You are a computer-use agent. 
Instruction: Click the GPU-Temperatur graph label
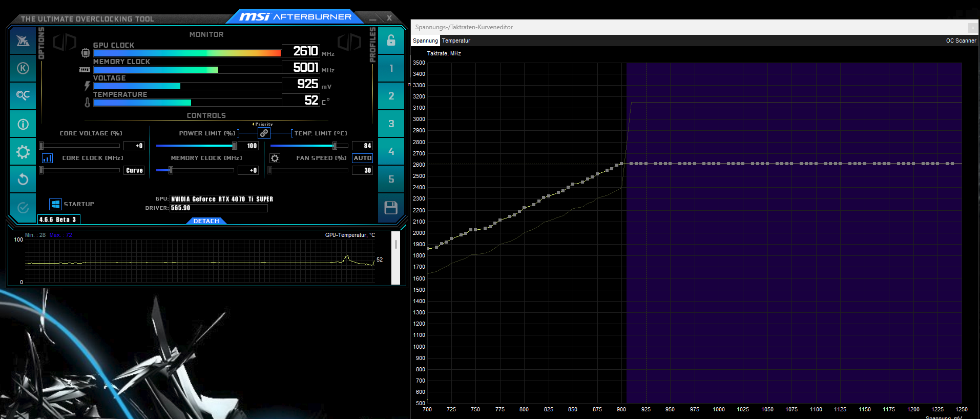tap(350, 235)
